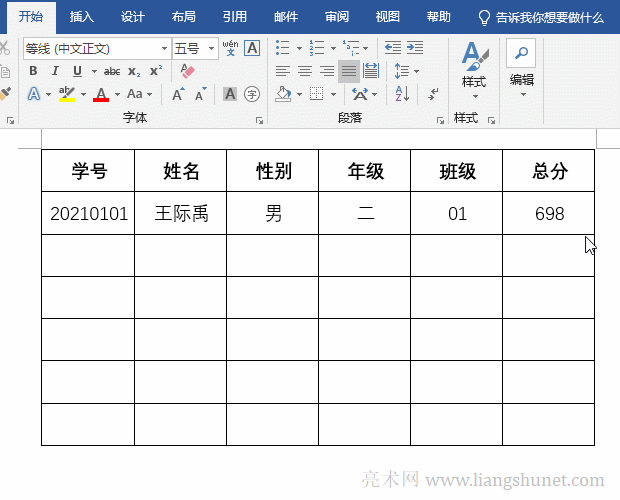Center align text
This screenshot has height=500, width=620.
pyautogui.click(x=305, y=71)
